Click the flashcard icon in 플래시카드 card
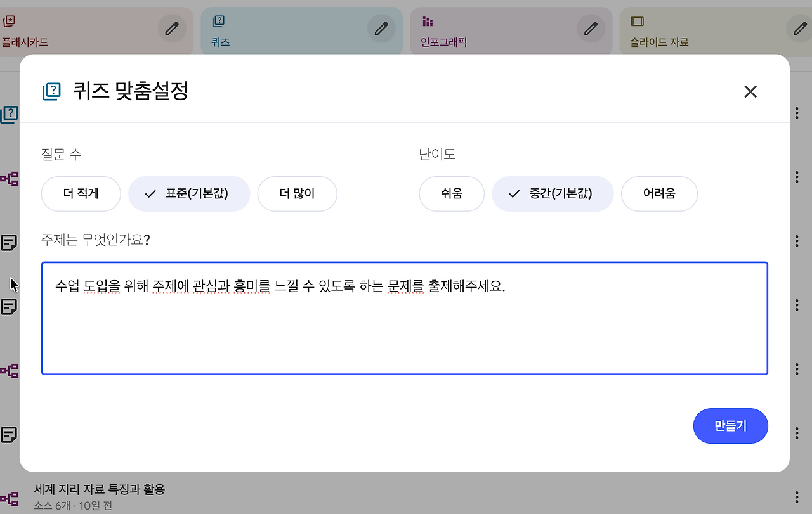The height and width of the screenshot is (514, 812). point(9,22)
